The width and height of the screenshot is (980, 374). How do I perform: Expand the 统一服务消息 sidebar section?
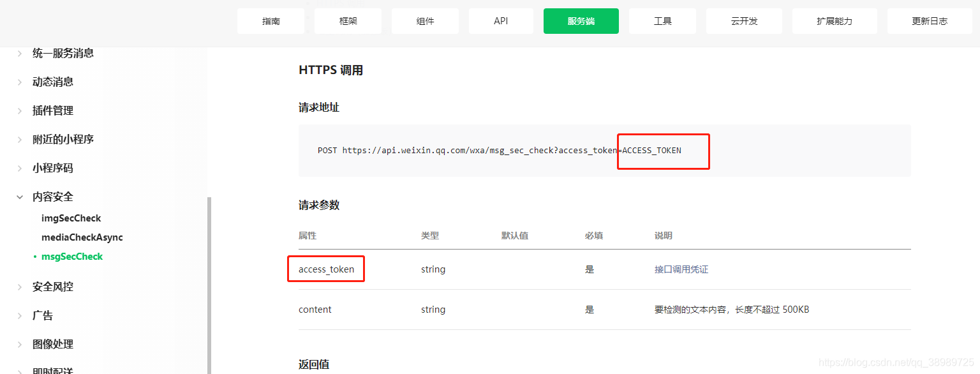[x=63, y=53]
